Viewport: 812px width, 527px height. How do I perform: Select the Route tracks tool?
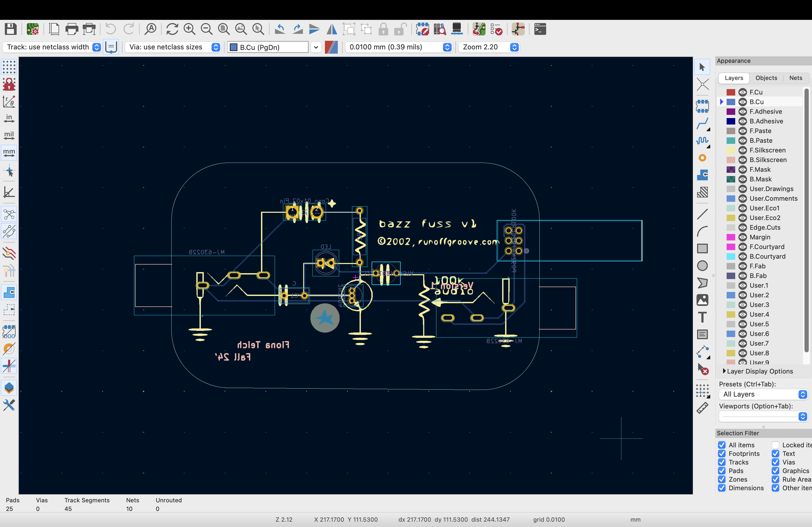tap(702, 124)
